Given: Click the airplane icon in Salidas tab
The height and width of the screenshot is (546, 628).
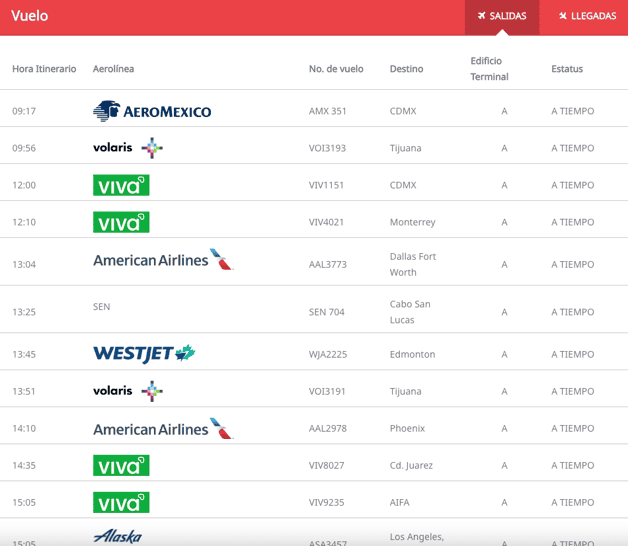Looking at the screenshot, I should (x=482, y=16).
